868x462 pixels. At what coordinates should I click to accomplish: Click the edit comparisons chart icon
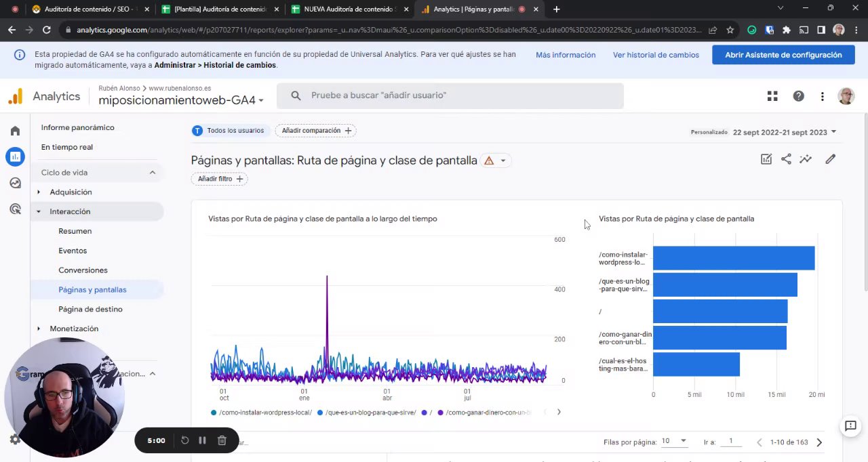coord(766,159)
